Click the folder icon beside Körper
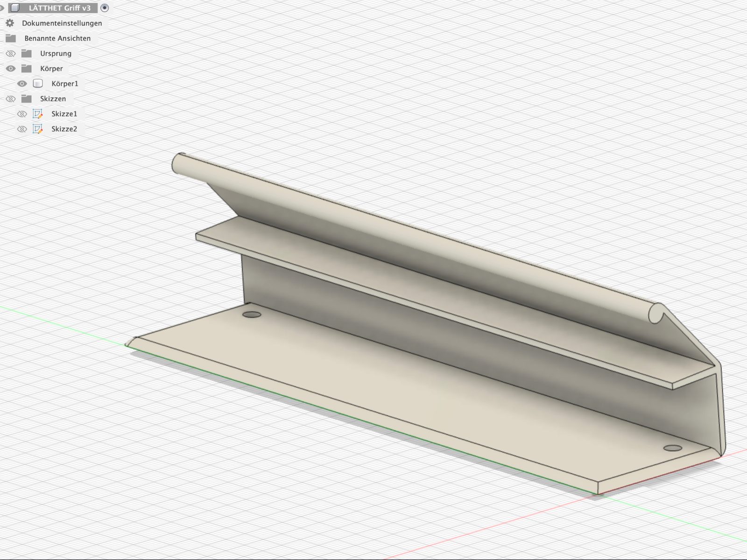 pos(27,69)
